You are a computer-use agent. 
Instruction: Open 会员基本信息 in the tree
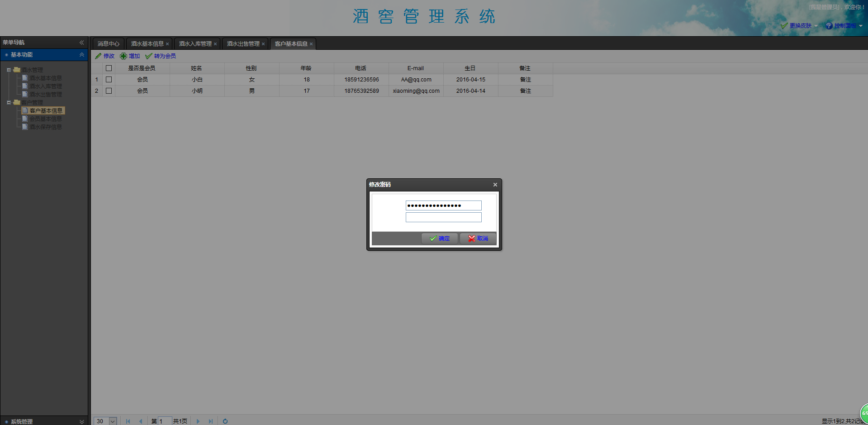[46, 119]
